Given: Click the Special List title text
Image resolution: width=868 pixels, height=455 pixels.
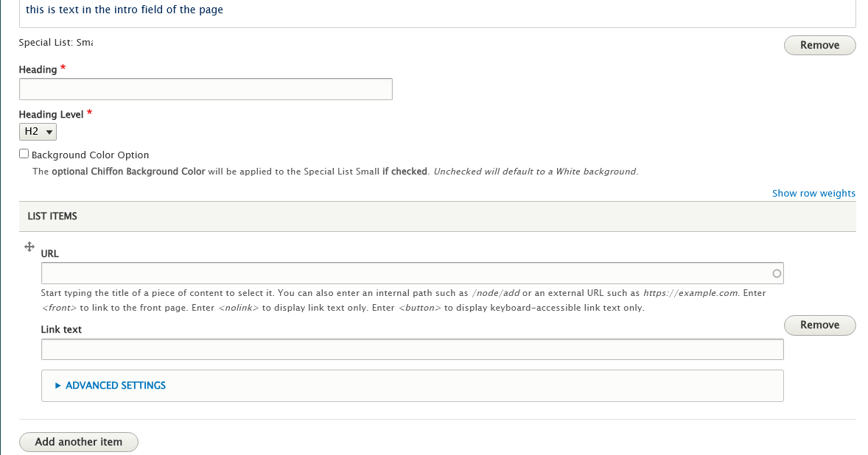Looking at the screenshot, I should tap(56, 43).
